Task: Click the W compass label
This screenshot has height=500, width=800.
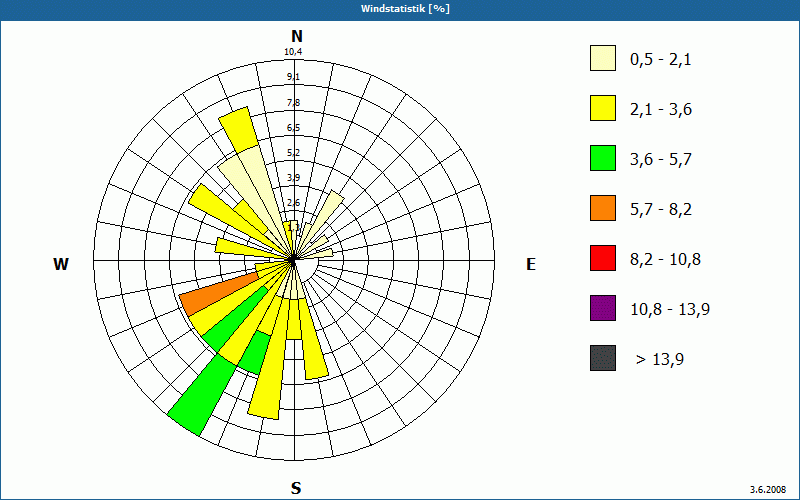Action: 61,264
